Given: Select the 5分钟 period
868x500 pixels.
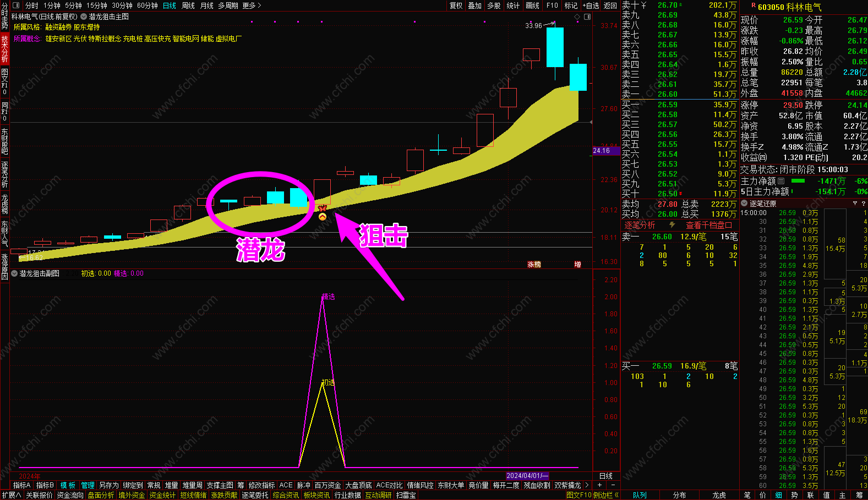Looking at the screenshot, I should [73, 6].
